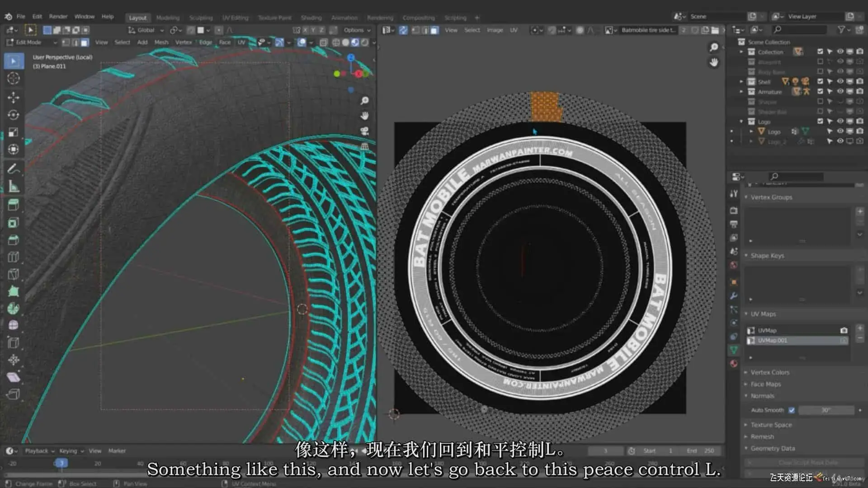This screenshot has height=488, width=868.
Task: Click UV editor zoom magnifier icon
Action: pos(714,47)
